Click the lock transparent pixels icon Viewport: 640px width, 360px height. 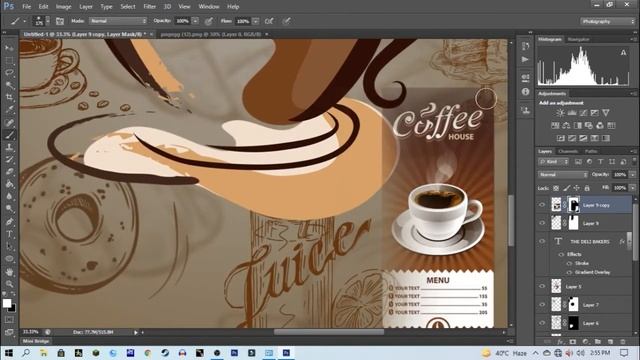tap(556, 188)
